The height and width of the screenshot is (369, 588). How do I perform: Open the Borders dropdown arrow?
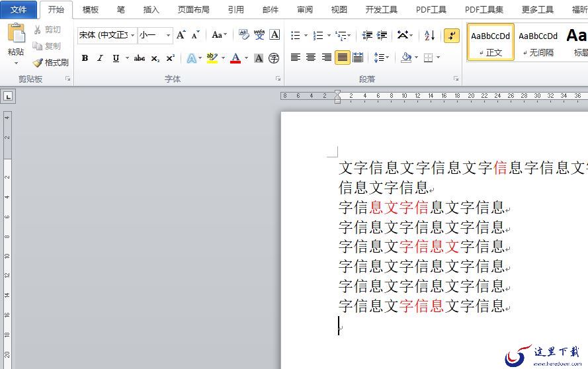438,58
